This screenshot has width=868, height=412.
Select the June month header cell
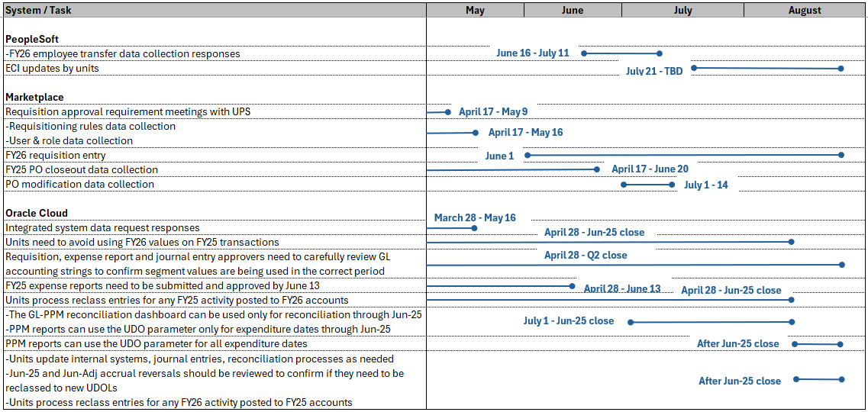tap(572, 10)
